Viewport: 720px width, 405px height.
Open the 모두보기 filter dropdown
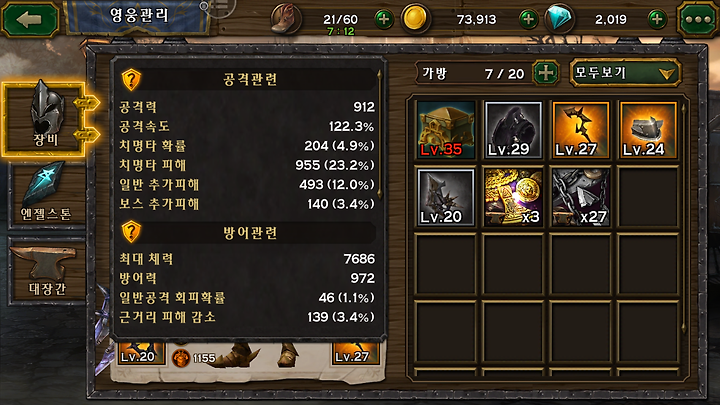point(624,73)
